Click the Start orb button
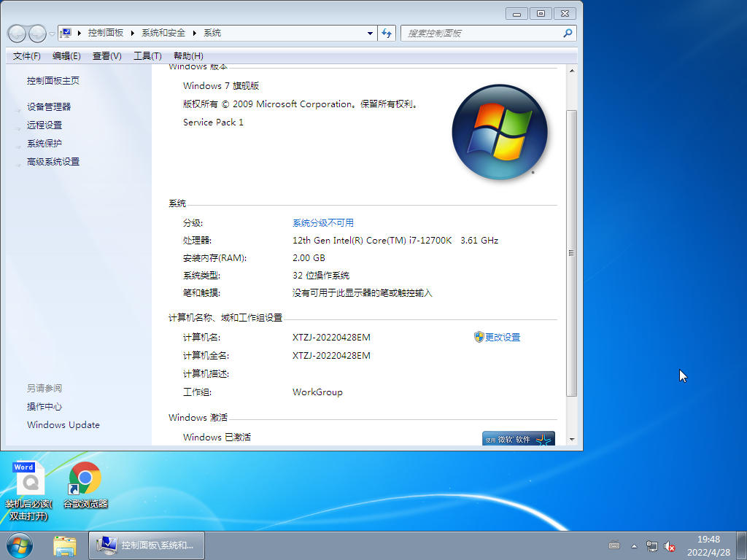747x560 pixels. pos(19,545)
